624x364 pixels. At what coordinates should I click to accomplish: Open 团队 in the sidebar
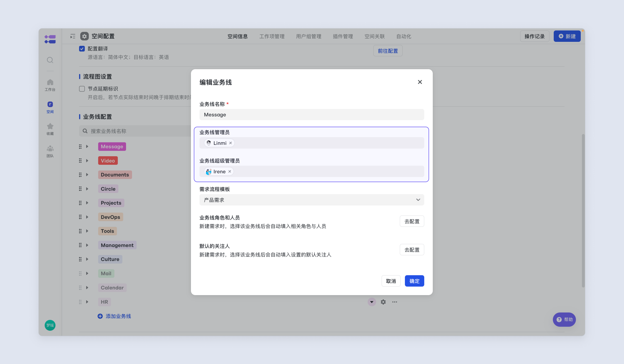coord(50,151)
